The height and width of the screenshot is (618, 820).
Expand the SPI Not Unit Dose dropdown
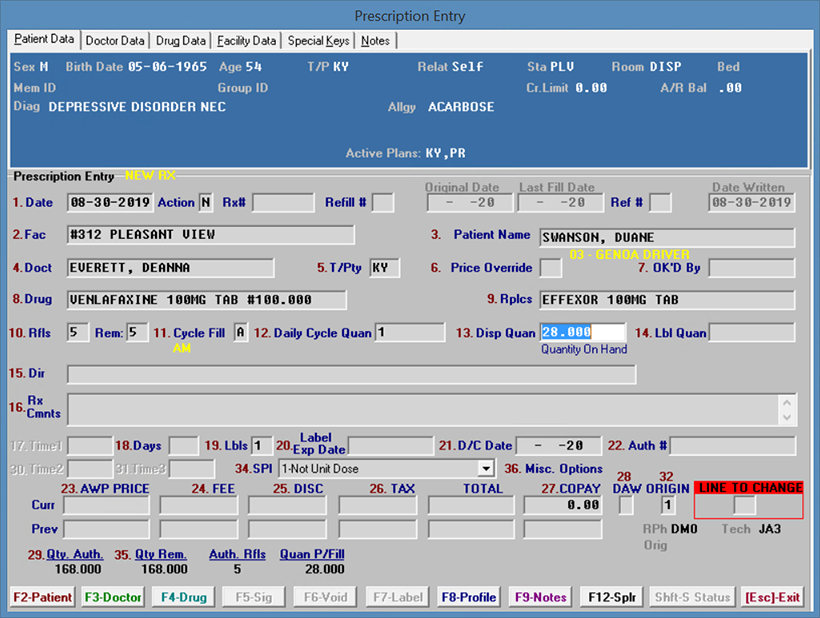click(x=486, y=468)
